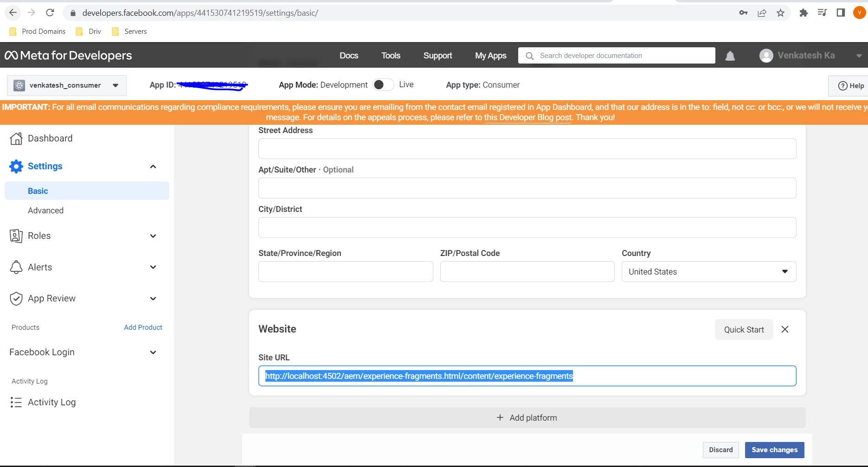Click the Settings gear icon in the sidebar
Viewport: 868px width, 467px height.
coord(16,166)
